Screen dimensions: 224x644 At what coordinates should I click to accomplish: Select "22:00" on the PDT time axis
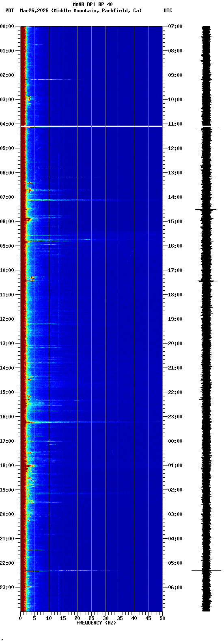point(7,563)
